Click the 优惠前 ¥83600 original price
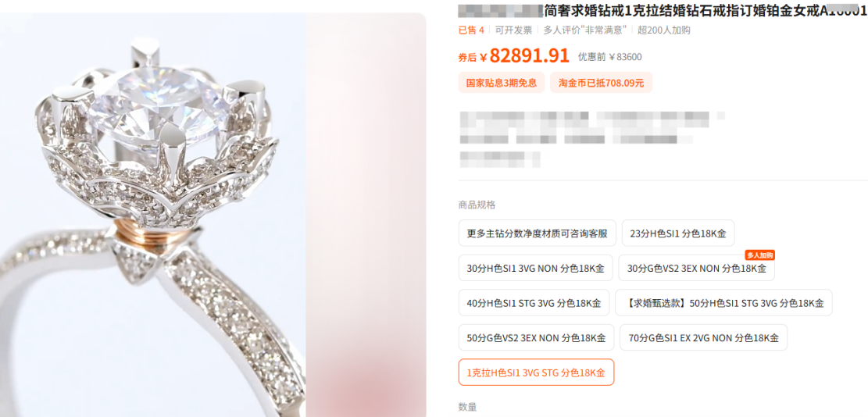 (610, 57)
